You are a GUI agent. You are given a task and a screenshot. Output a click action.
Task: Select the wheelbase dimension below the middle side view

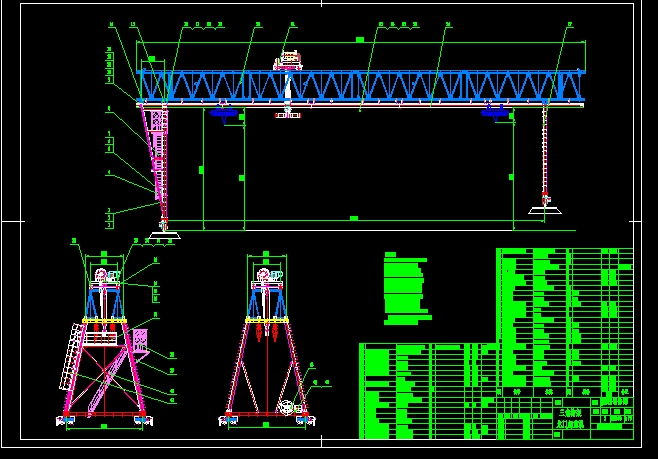pyautogui.click(x=266, y=425)
